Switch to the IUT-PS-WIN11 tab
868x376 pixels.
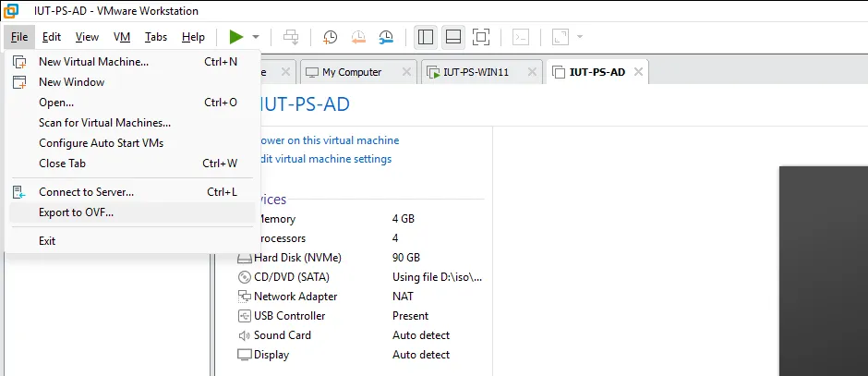(x=480, y=72)
